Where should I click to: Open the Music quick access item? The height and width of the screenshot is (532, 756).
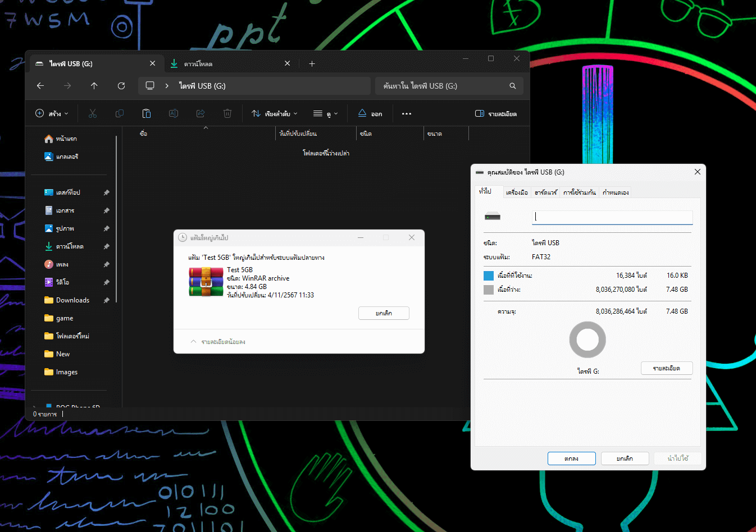click(57, 264)
